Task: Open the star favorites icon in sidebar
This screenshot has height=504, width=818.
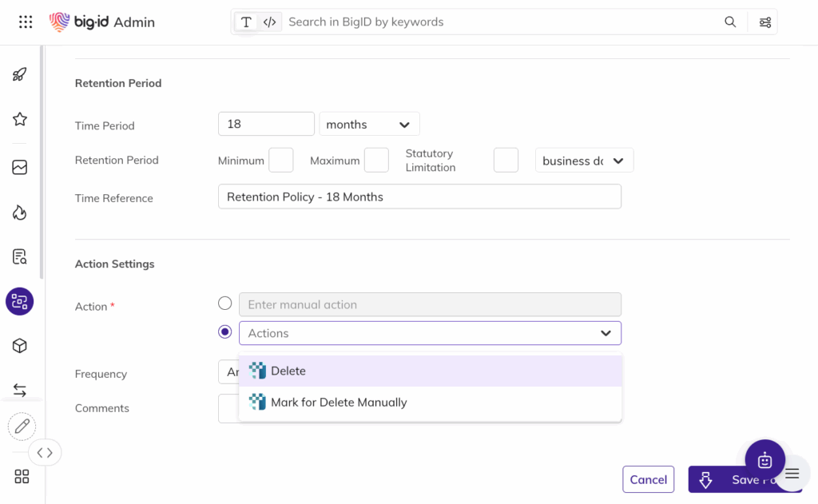Action: [20, 119]
